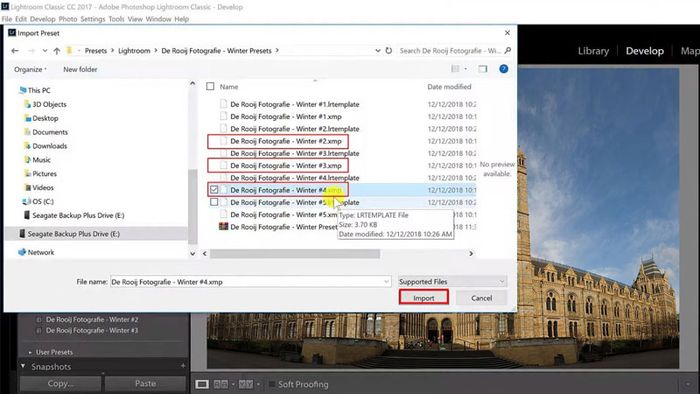Open the Photo menu
Screen dimensions: 700x394
click(68, 19)
